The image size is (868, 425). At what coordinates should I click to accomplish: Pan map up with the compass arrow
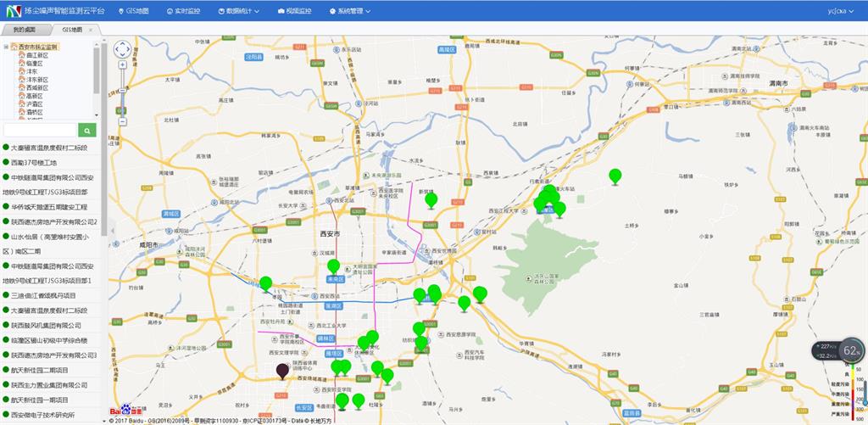122,43
